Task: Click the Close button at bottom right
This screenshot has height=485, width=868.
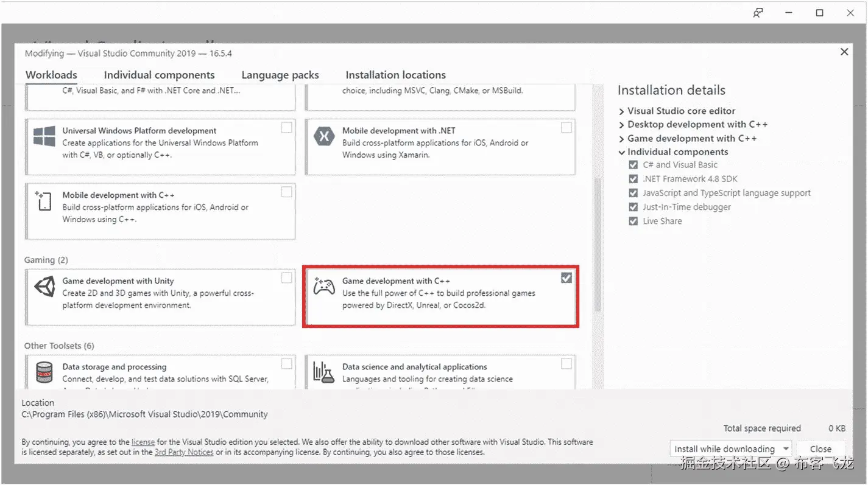Action: click(x=820, y=449)
